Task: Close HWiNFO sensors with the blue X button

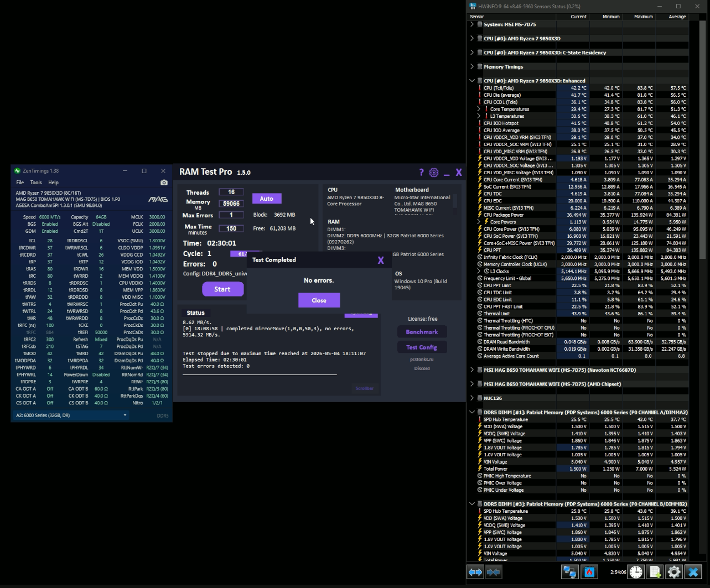Action: click(x=693, y=572)
